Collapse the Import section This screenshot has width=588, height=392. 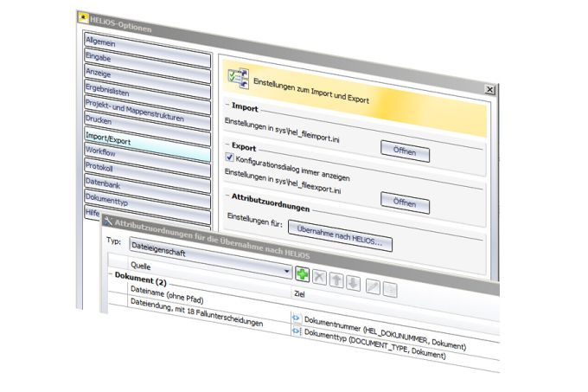click(227, 105)
